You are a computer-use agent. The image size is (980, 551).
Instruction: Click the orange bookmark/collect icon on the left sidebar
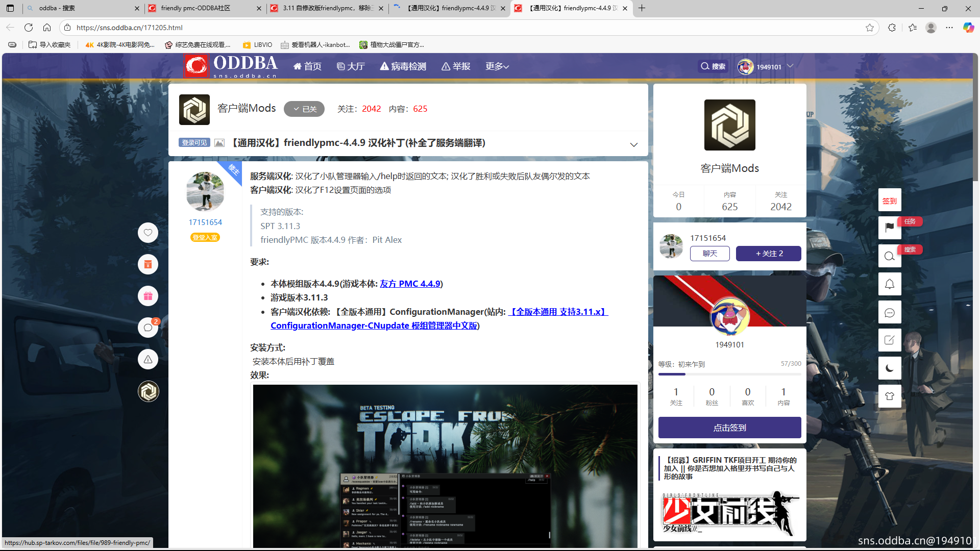[x=148, y=264]
